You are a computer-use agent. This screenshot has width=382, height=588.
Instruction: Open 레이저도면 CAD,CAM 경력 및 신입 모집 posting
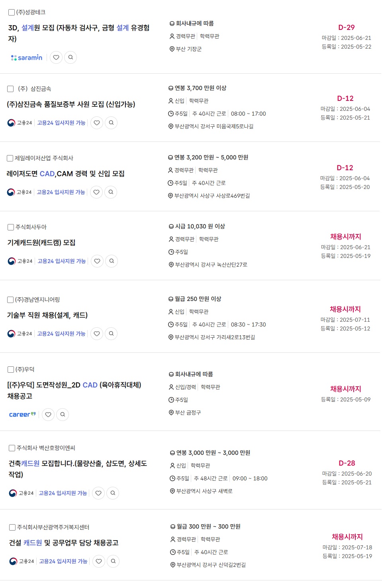[x=66, y=174]
